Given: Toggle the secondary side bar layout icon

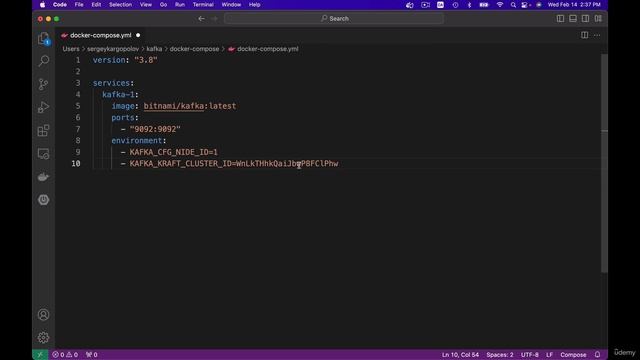Looking at the screenshot, I should pos(585,18).
